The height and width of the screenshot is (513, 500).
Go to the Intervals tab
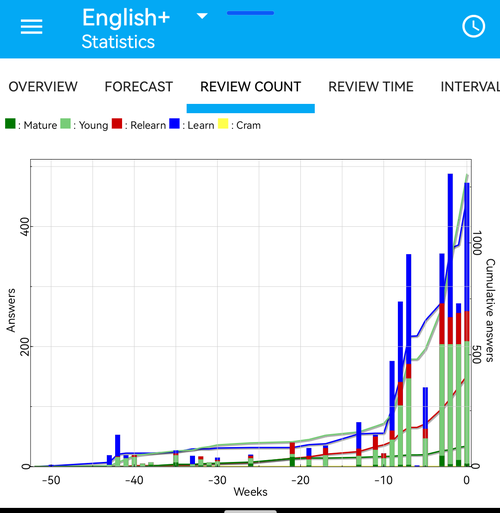coord(470,87)
